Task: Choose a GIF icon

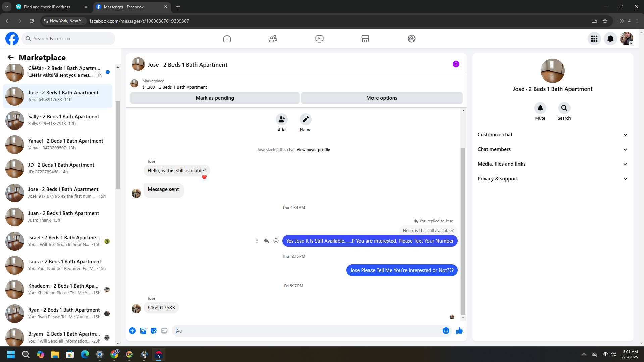Action: click(164, 331)
